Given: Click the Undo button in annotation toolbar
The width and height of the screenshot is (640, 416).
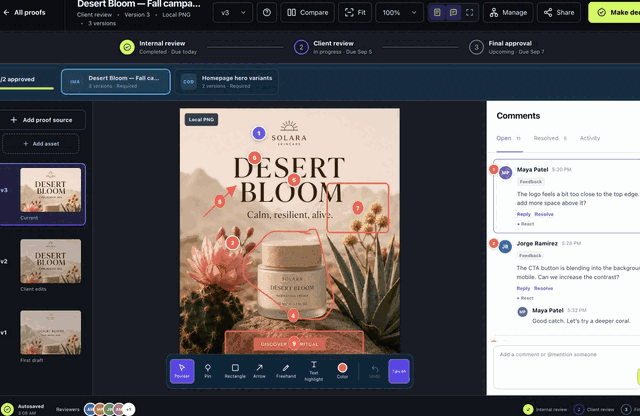Looking at the screenshot, I should click(375, 371).
